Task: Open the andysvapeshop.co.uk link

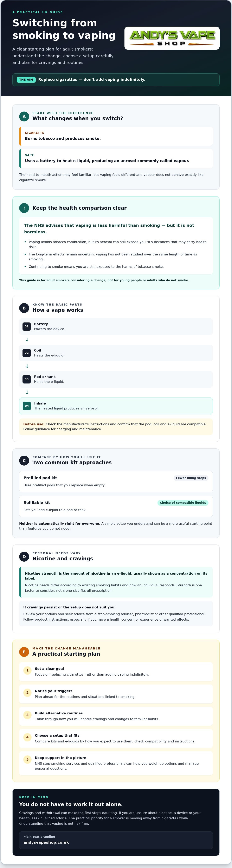Action: click(46, 842)
